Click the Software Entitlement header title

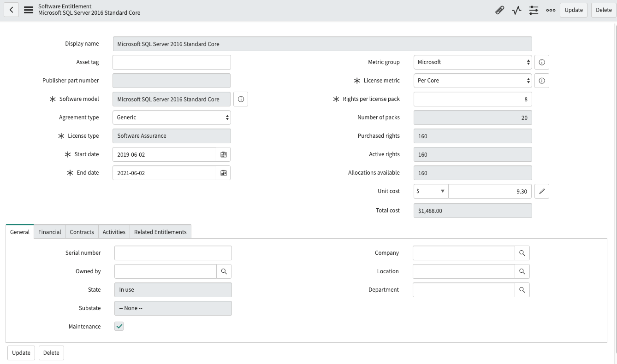tap(65, 6)
